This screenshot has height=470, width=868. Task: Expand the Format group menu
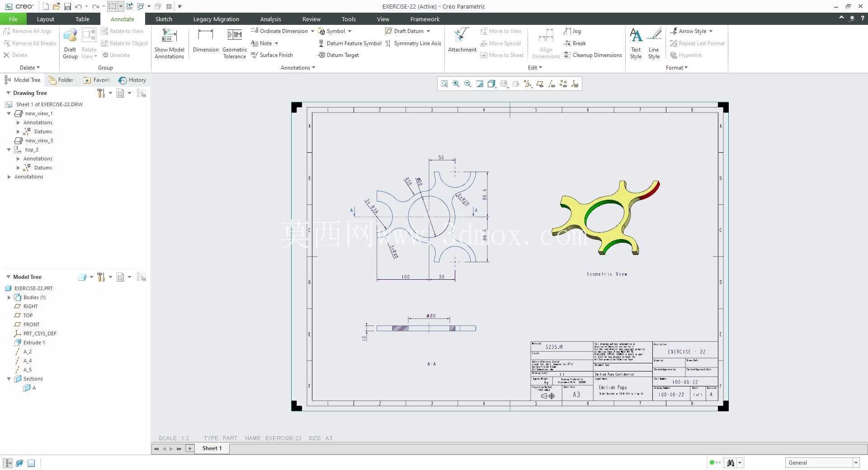677,68
